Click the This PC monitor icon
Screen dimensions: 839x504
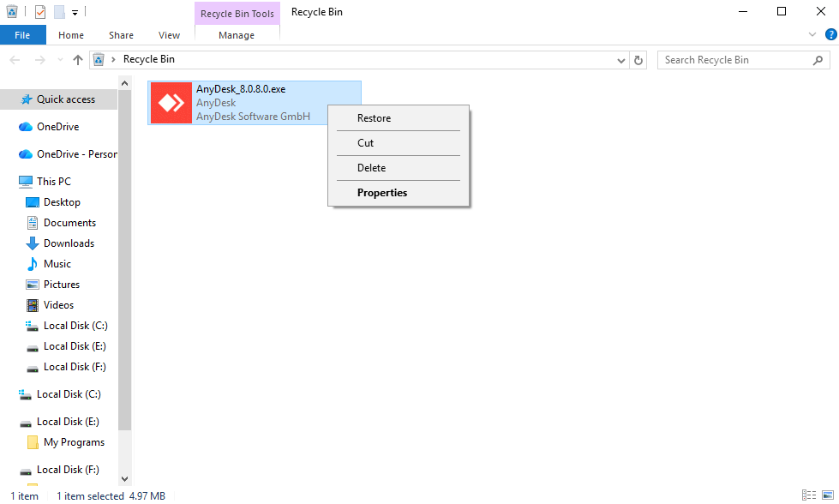[25, 182]
